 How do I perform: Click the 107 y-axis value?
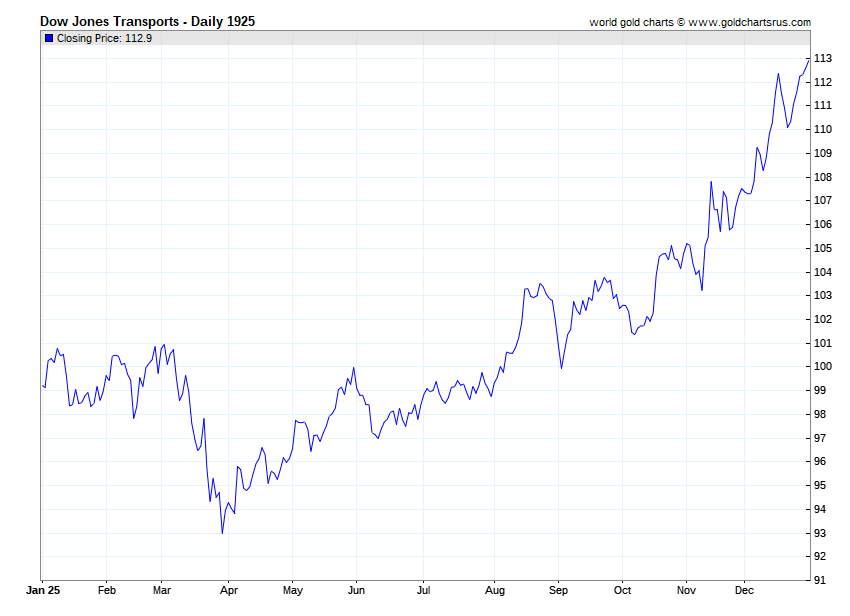823,201
